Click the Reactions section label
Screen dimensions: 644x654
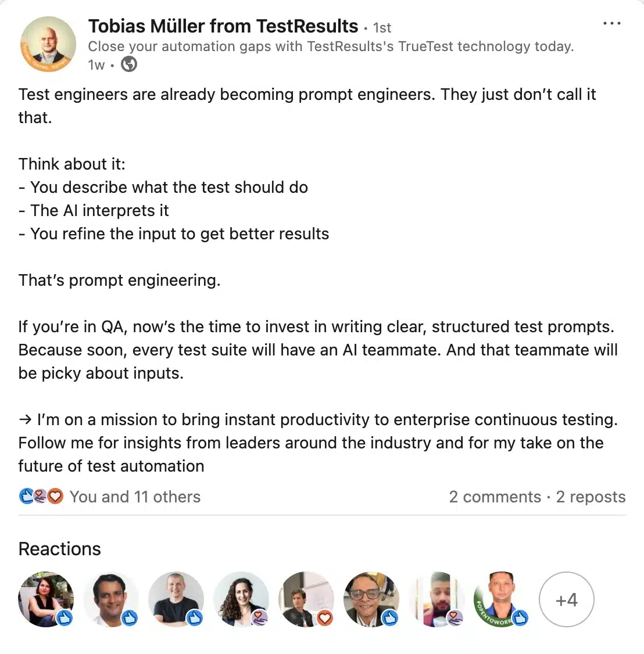[x=59, y=548]
